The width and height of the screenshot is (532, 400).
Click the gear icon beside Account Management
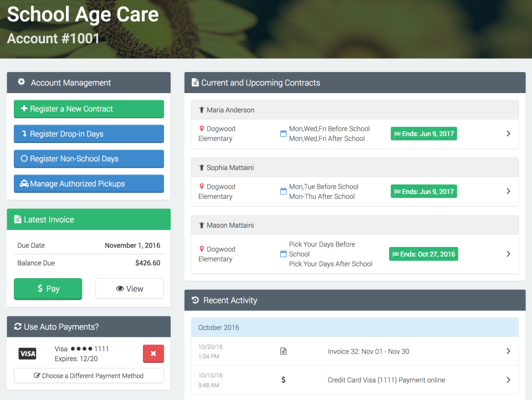[21, 82]
